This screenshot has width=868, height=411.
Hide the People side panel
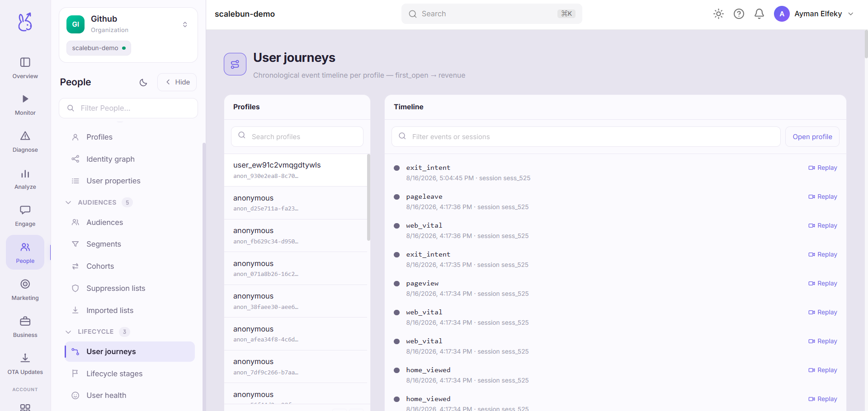coord(177,82)
